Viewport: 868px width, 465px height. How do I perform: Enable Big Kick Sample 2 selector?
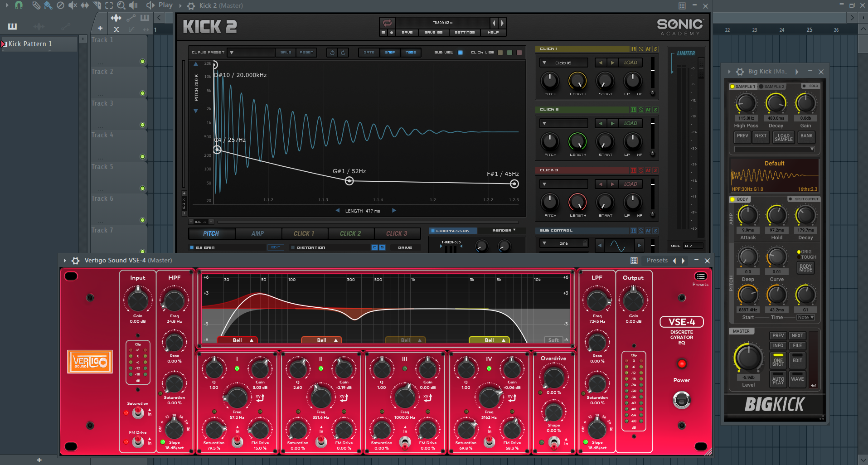[761, 86]
